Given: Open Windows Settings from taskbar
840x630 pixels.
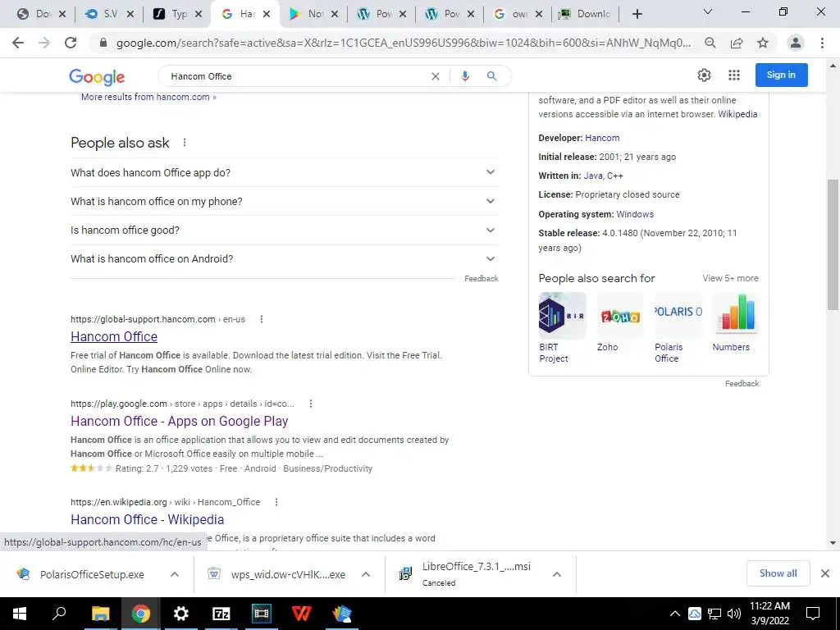Looking at the screenshot, I should click(x=181, y=614).
